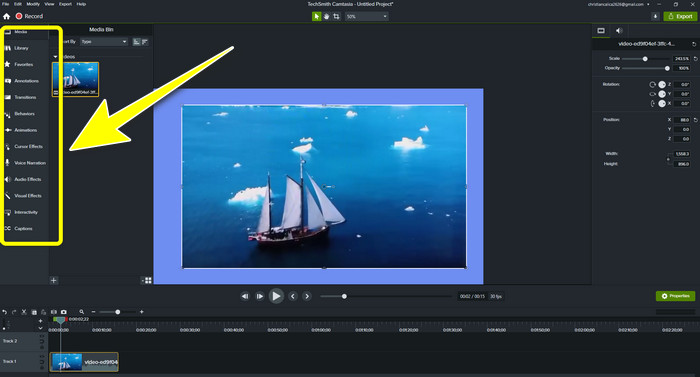
Task: Undo the last timeline action
Action: pos(5,312)
